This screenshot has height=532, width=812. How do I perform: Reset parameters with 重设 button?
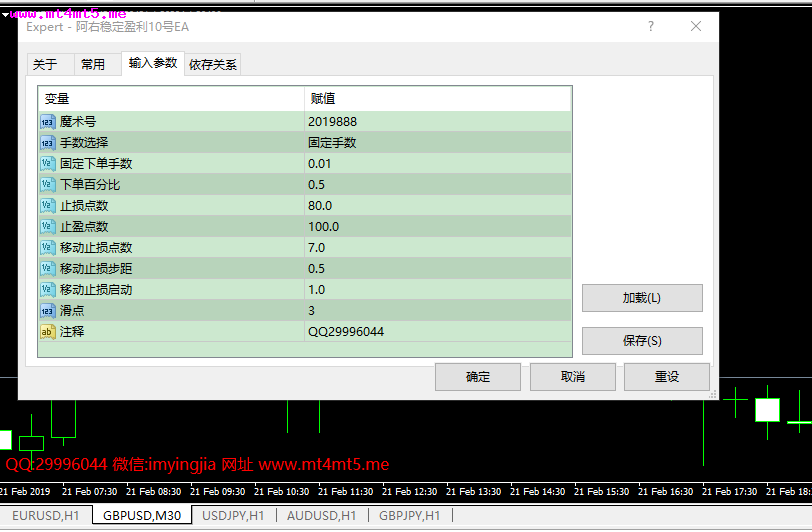coord(666,377)
